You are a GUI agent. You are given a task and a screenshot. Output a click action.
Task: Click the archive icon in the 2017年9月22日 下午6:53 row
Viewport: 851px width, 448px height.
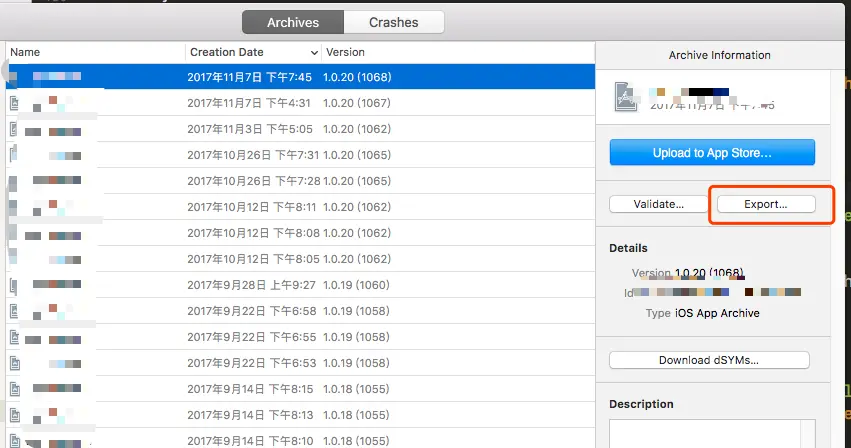tap(15, 363)
